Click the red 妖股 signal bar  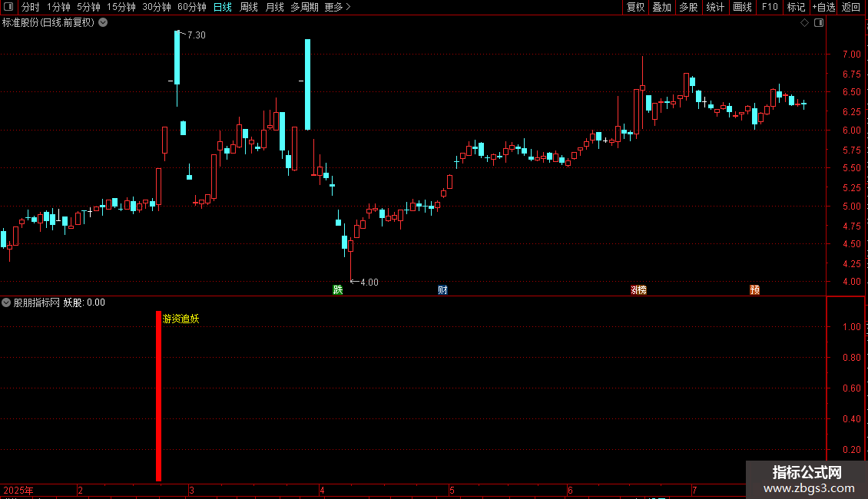coord(158,396)
